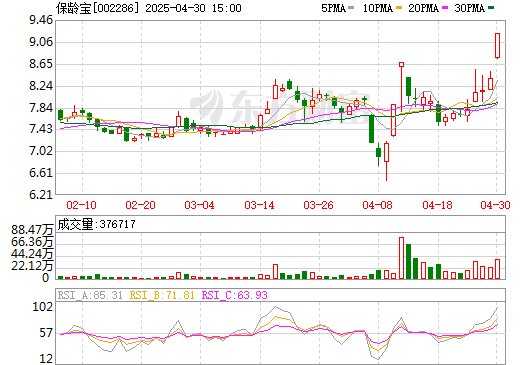Image resolution: width=520 pixels, height=365 pixels.
Task: Click the 57 RSI axis label
Action: coord(46,333)
